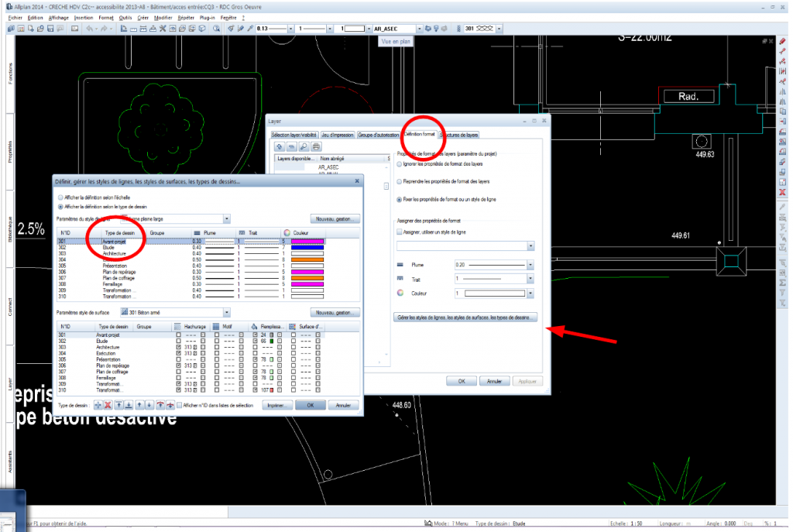Open the '301 Béton armé' surface style dropdown

pyautogui.click(x=227, y=313)
